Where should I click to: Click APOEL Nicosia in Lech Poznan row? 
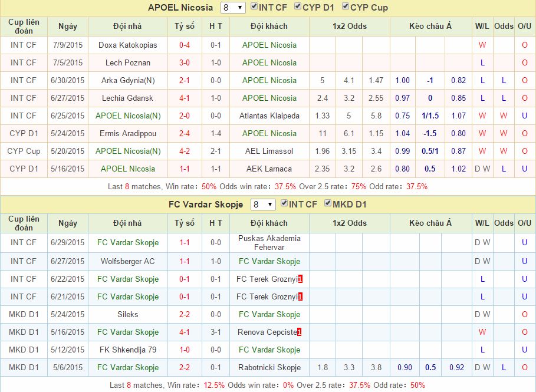pos(269,63)
